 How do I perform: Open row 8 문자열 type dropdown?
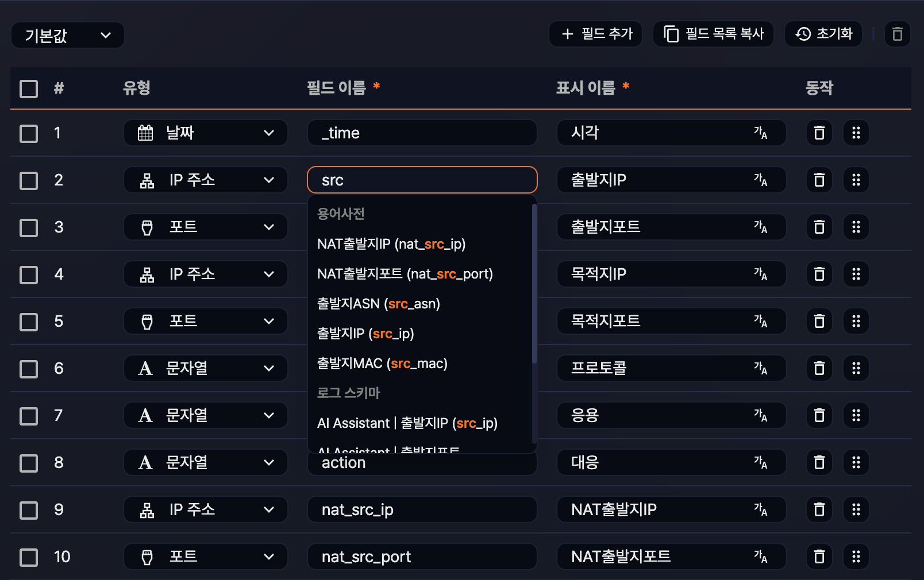[205, 463]
